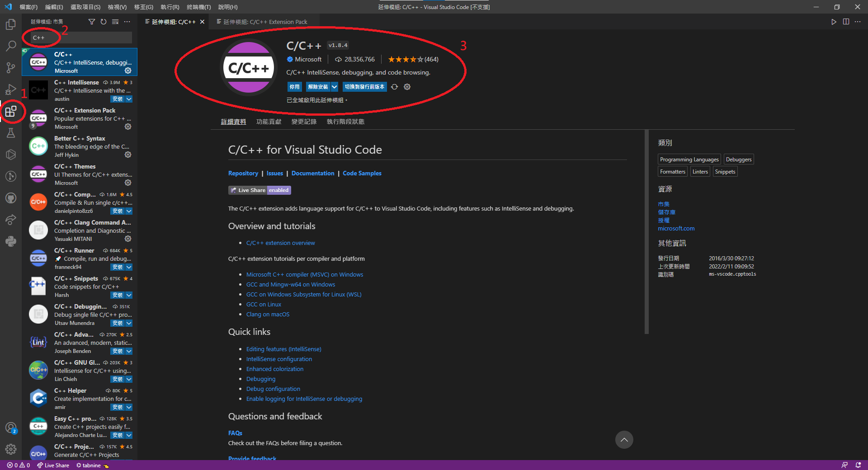868x470 pixels.
Task: Open the GitHub icon in activity bar
Action: [11, 198]
